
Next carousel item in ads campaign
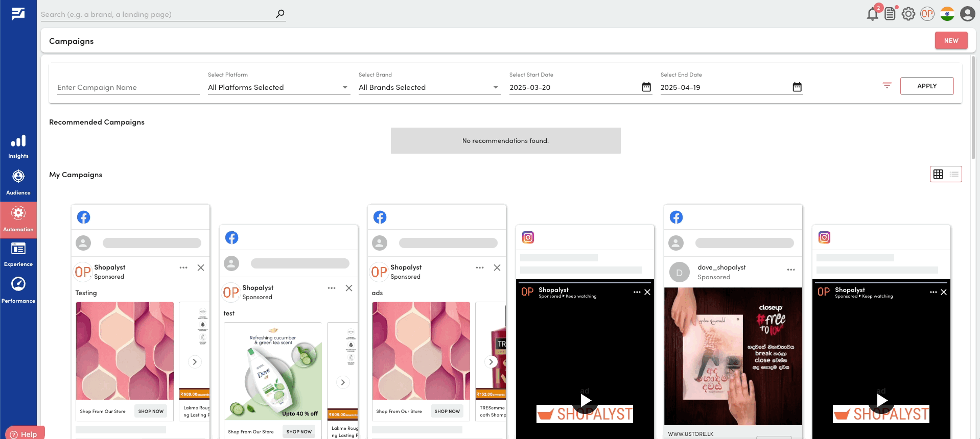(x=491, y=362)
